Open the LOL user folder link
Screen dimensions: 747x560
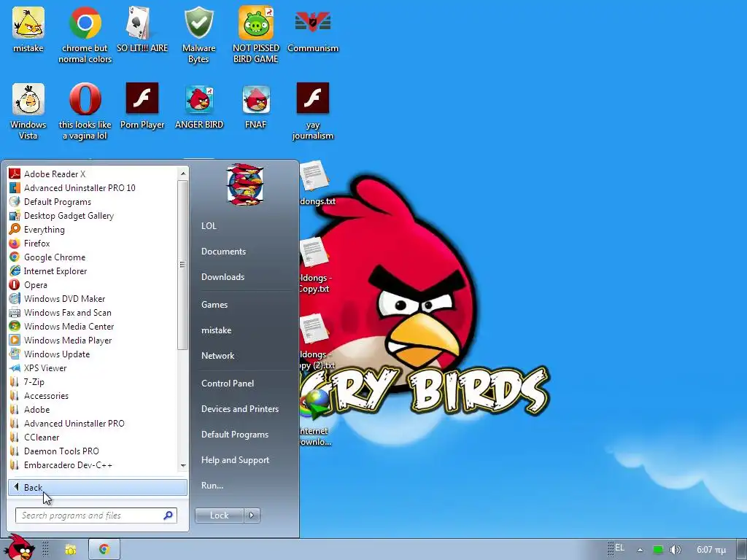(209, 226)
